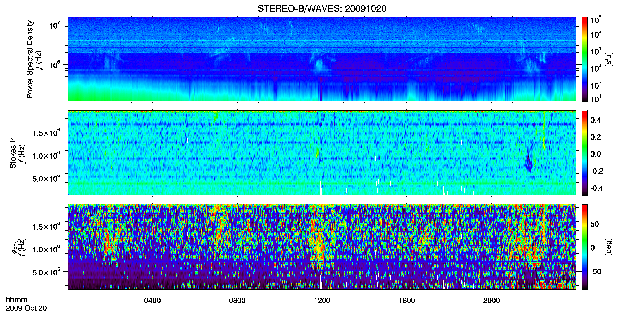Click the 1.5×10^6 tick on the Stokes V axis

(x=46, y=133)
